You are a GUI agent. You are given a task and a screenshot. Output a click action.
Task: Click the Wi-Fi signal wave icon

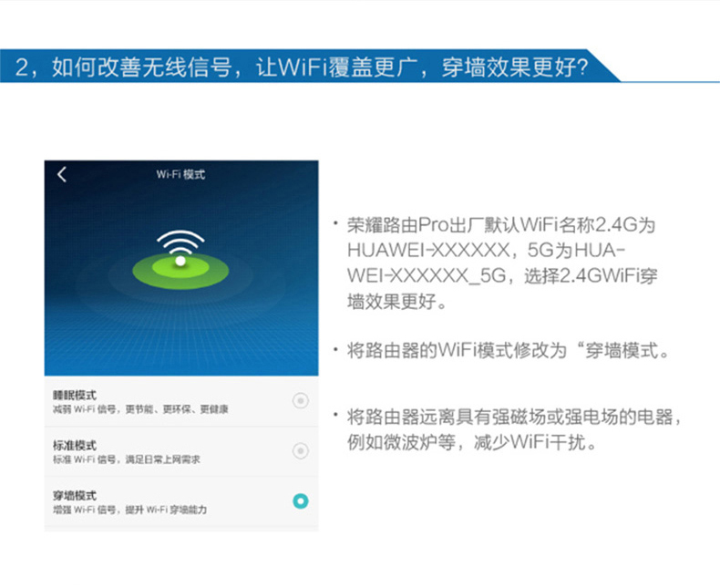click(x=180, y=242)
